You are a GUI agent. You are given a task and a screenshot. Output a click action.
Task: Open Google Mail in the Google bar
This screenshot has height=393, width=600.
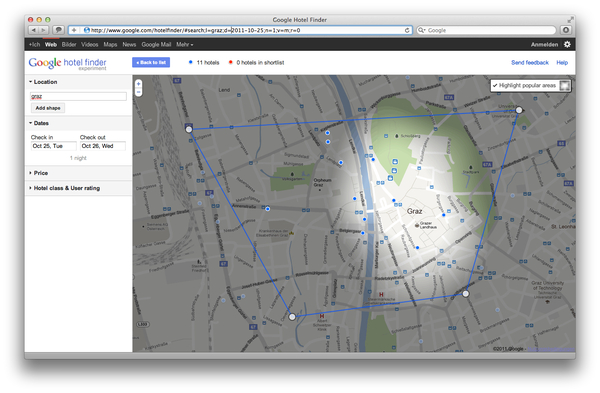coord(156,44)
